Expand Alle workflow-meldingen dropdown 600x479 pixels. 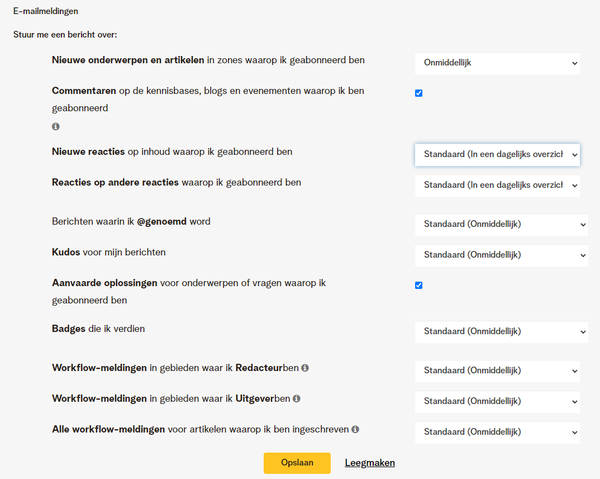(497, 432)
